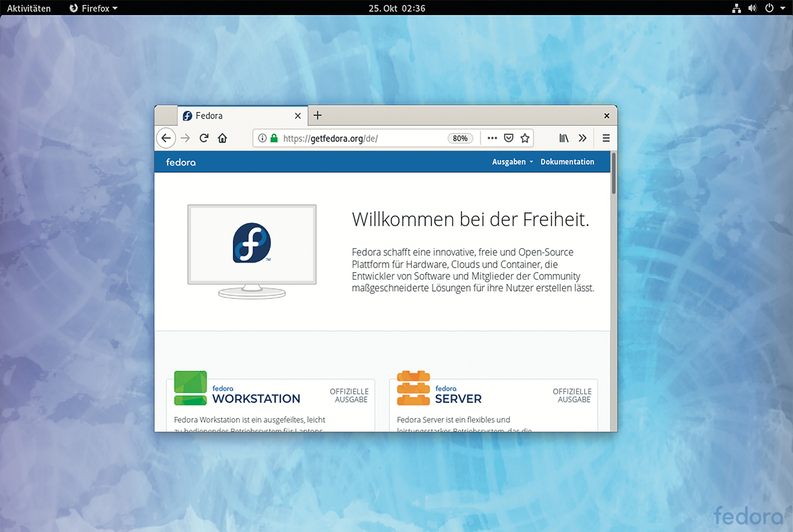
Task: Click the browser back arrow button
Action: tap(166, 138)
